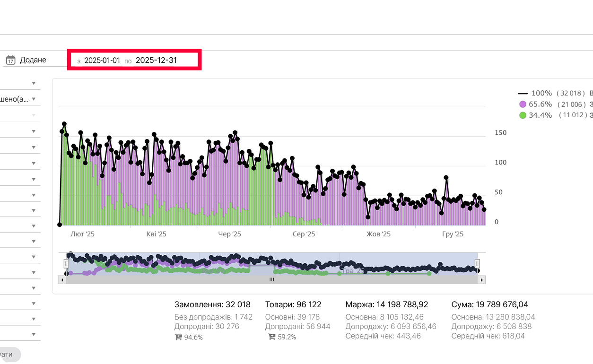
Task: Click the Жов '25 x-axis label
Action: pyautogui.click(x=379, y=234)
